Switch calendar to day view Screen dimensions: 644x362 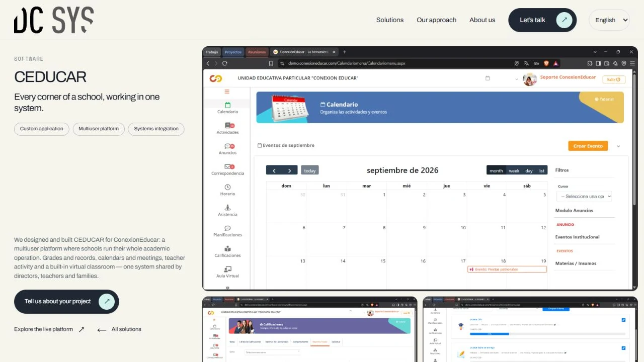click(x=529, y=170)
